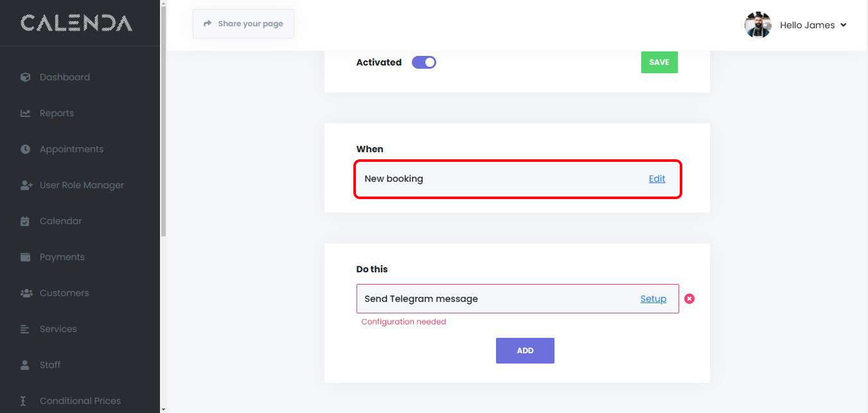Click the Share your page button
The image size is (868, 413).
pyautogui.click(x=244, y=24)
